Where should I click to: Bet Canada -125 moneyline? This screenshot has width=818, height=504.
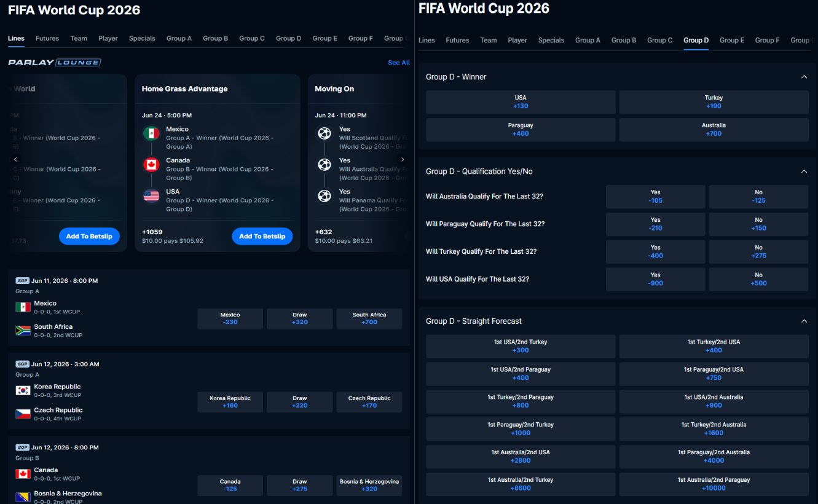[230, 486]
